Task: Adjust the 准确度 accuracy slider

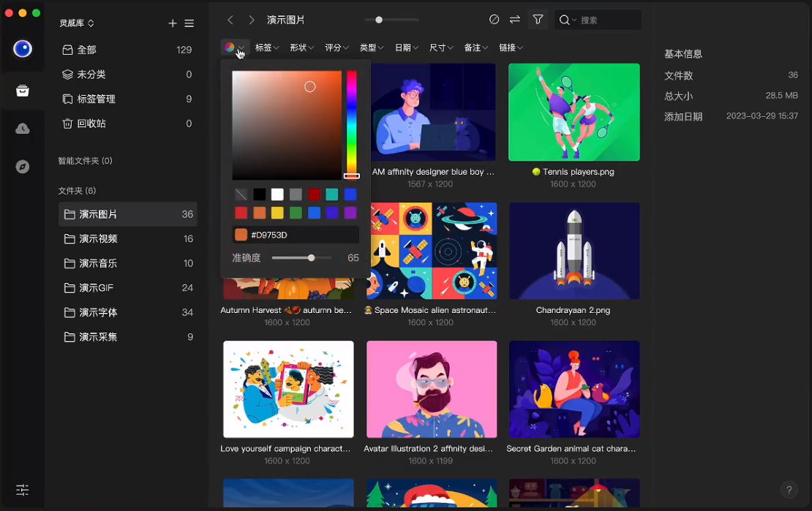Action: pyautogui.click(x=302, y=258)
